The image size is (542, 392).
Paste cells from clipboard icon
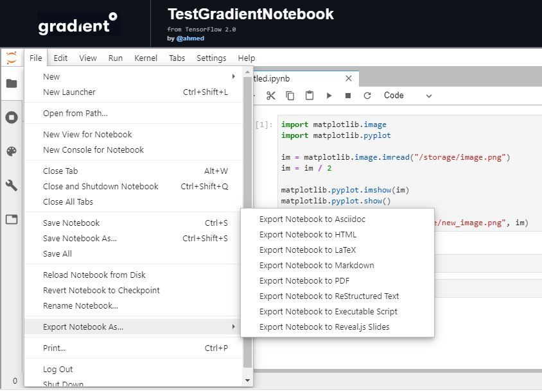click(x=310, y=96)
